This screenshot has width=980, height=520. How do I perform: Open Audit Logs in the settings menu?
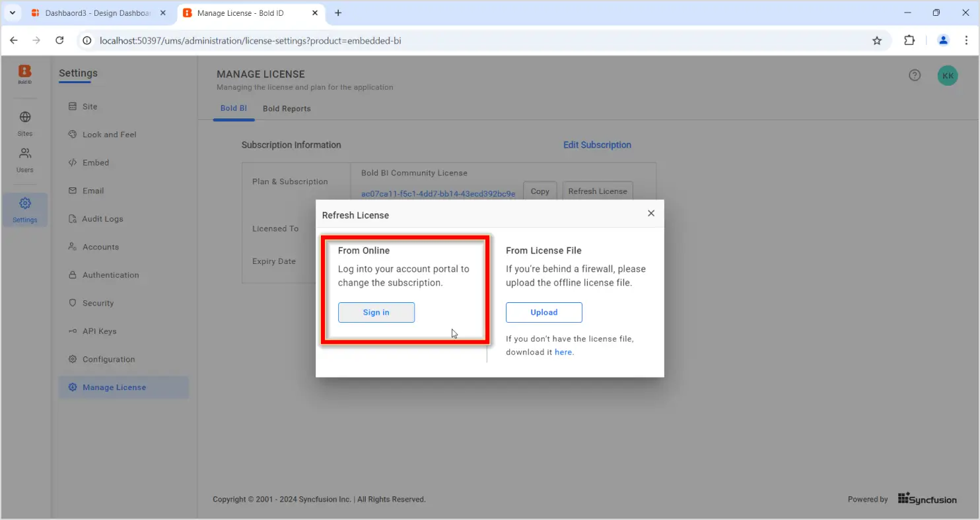[102, 219]
